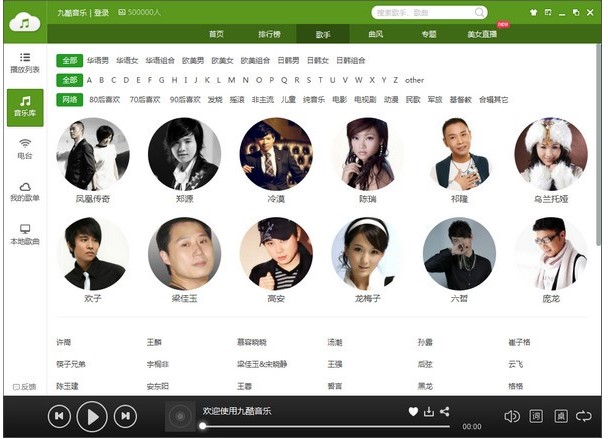
Task: Open artist link 筷子兄弟
Action: coord(71,364)
